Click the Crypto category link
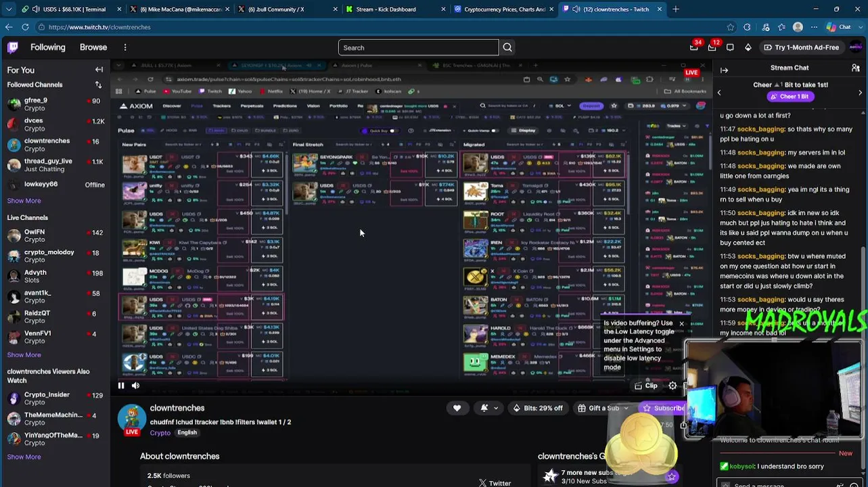The height and width of the screenshot is (487, 868). [160, 433]
